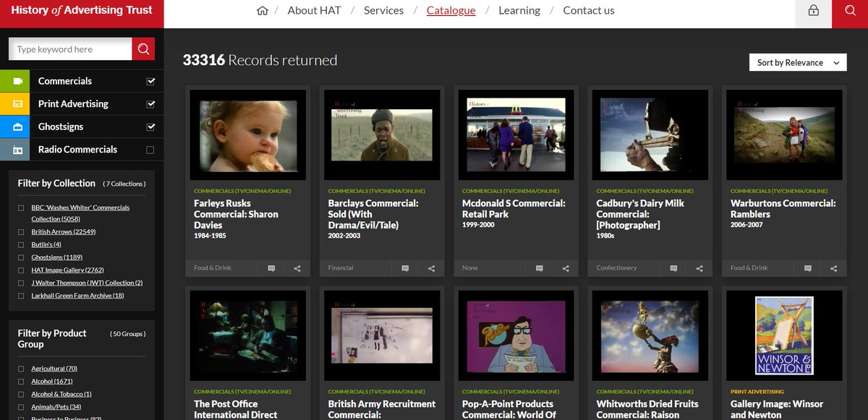This screenshot has width=868, height=420.
Task: Uncheck the Commercials filter checkbox
Action: [150, 82]
